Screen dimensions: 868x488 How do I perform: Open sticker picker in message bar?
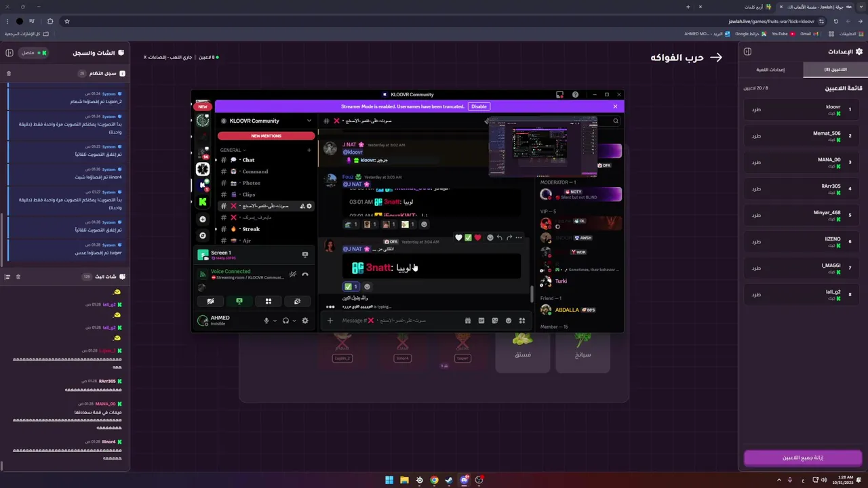[x=495, y=321]
